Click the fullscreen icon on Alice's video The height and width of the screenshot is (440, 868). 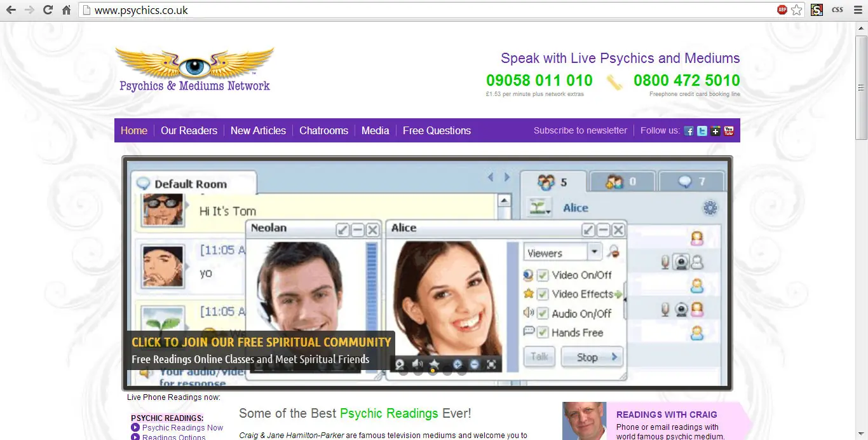click(x=491, y=364)
